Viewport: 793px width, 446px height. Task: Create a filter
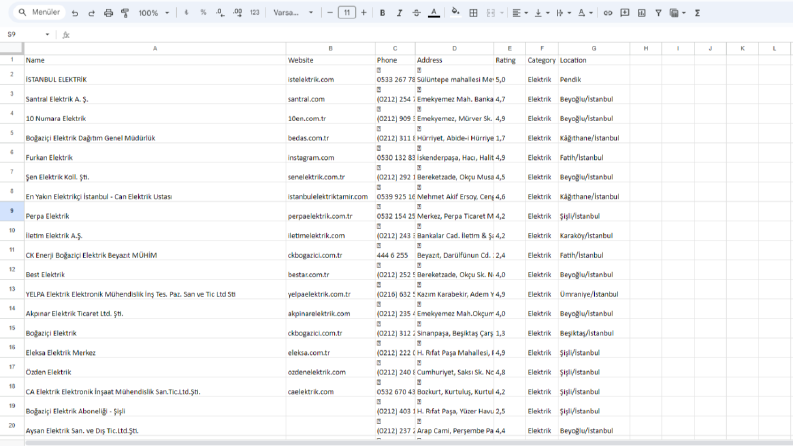[658, 13]
